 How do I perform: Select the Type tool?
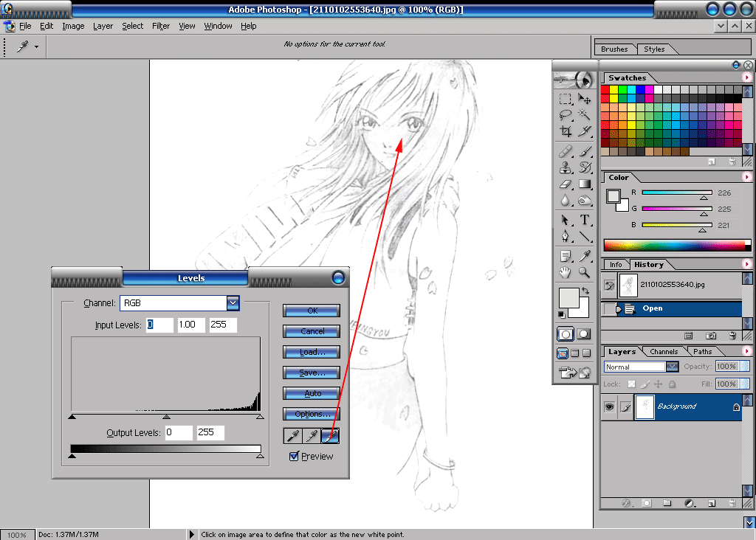pyautogui.click(x=585, y=220)
